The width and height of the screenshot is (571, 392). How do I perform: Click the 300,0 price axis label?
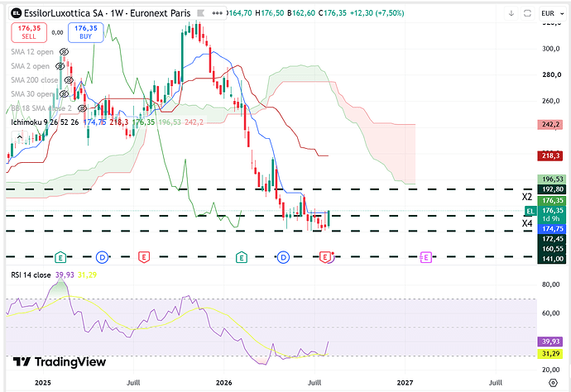pyautogui.click(x=551, y=49)
